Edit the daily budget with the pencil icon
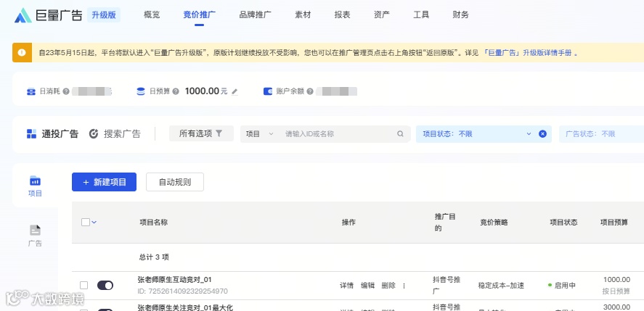644x311 pixels. click(235, 92)
